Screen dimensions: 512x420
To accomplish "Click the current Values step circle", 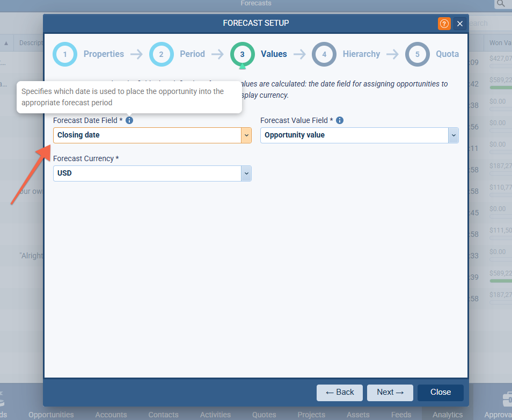I will (x=243, y=54).
